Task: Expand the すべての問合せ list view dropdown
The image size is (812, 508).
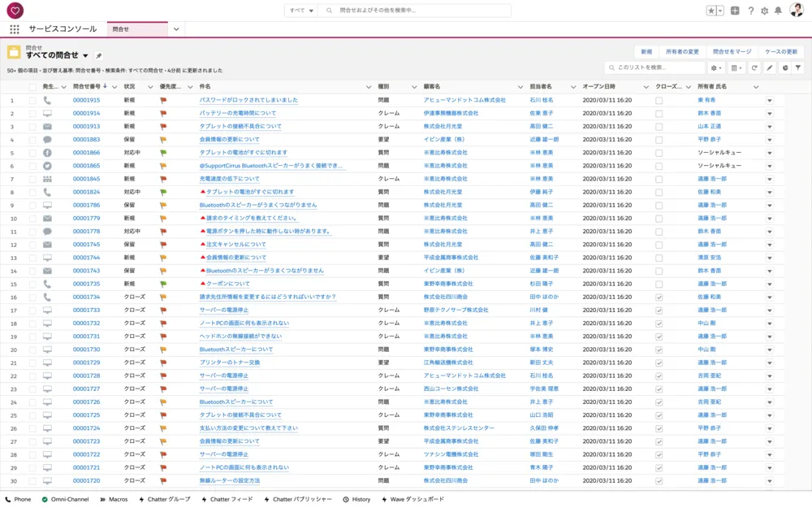Action: 85,56
